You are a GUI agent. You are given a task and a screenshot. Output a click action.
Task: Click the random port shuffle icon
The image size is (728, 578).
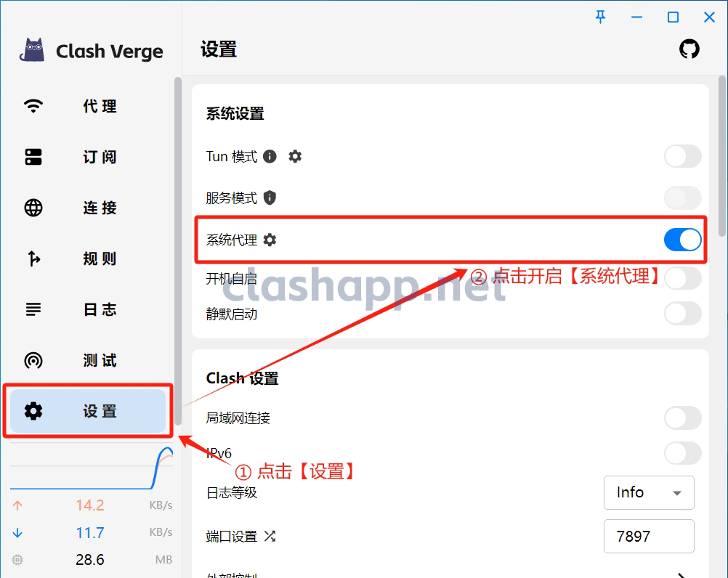pos(270,537)
